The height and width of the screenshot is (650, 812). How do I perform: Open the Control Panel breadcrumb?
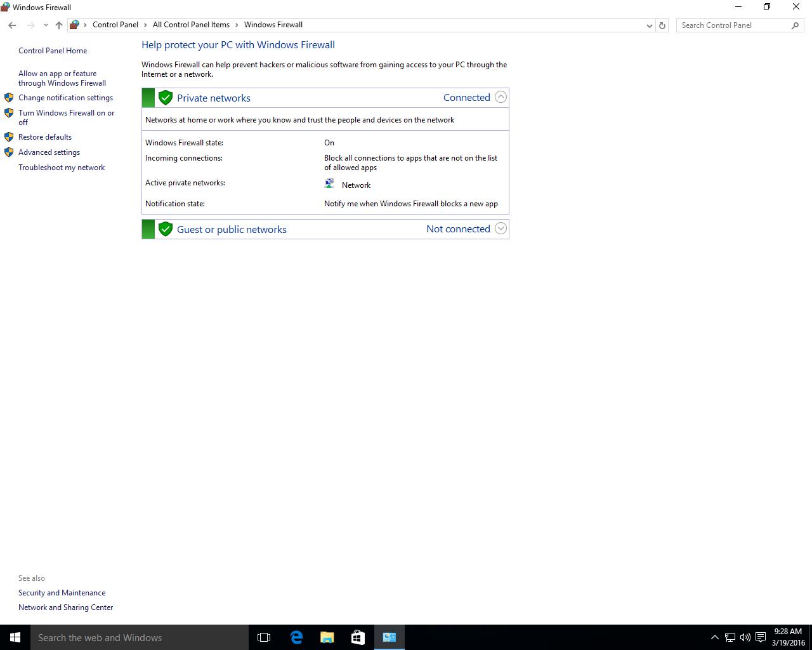point(115,25)
